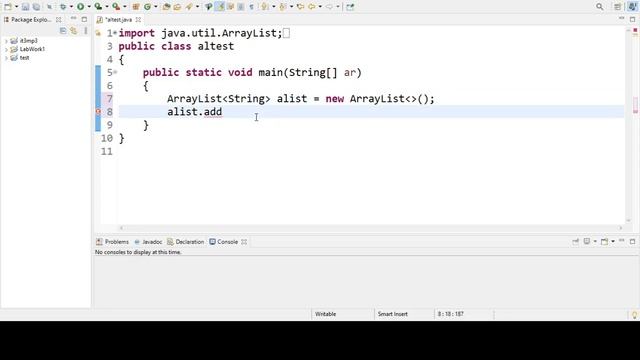Open the New Java Class dropdown arrow
This screenshot has width=640, height=360.
tap(156, 7)
